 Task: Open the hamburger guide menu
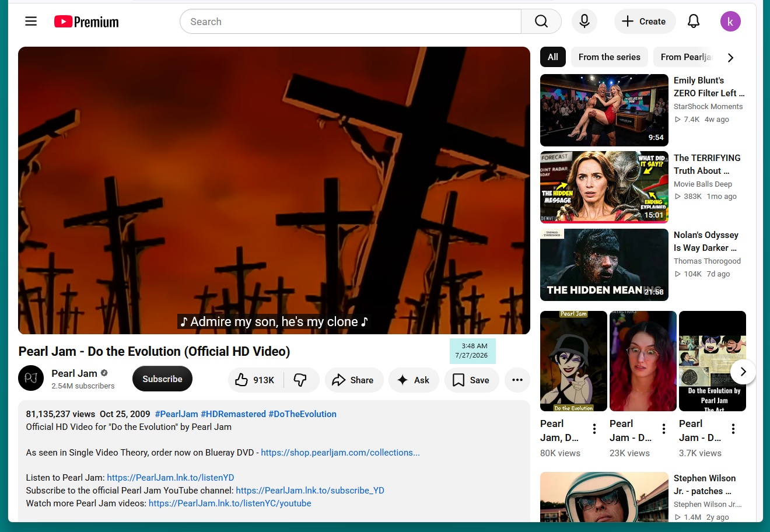(x=31, y=22)
